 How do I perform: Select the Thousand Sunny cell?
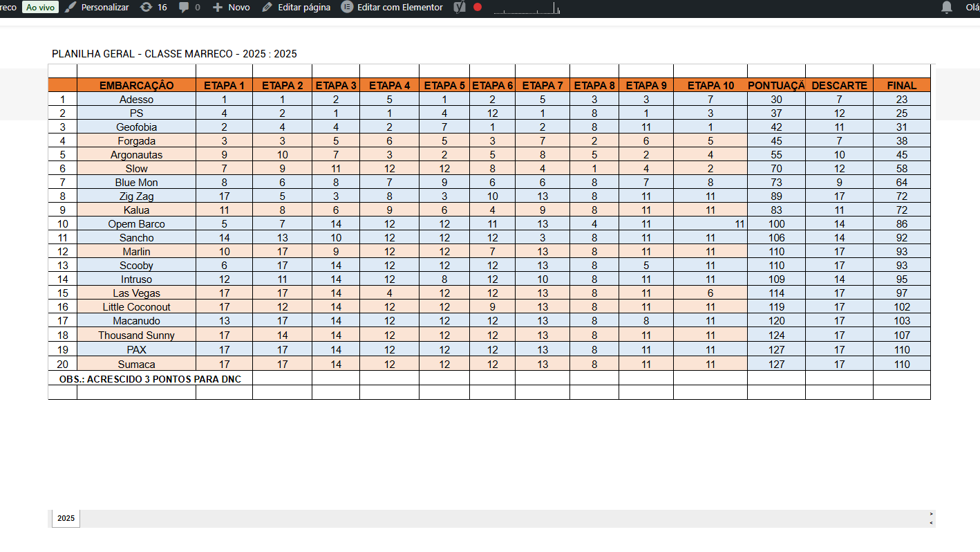point(136,335)
